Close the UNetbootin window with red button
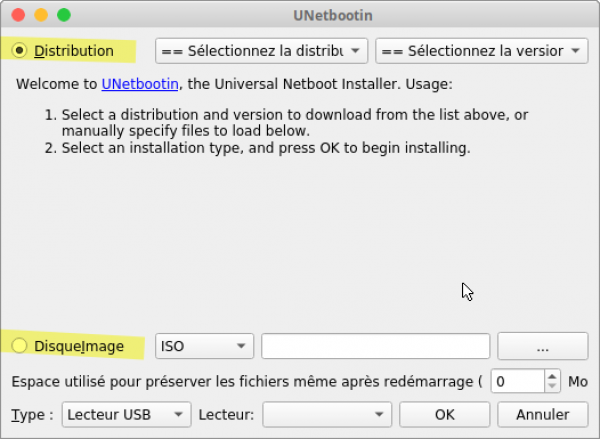600x439 pixels. click(17, 15)
